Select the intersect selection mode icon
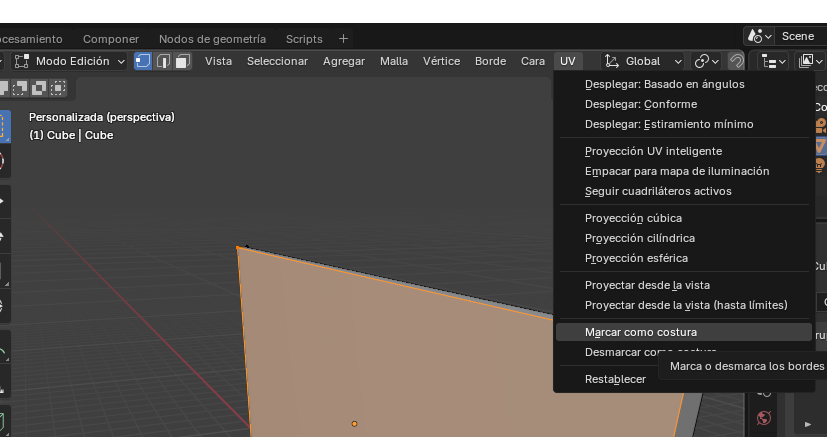Screen dimensions: 827x437 [58, 87]
